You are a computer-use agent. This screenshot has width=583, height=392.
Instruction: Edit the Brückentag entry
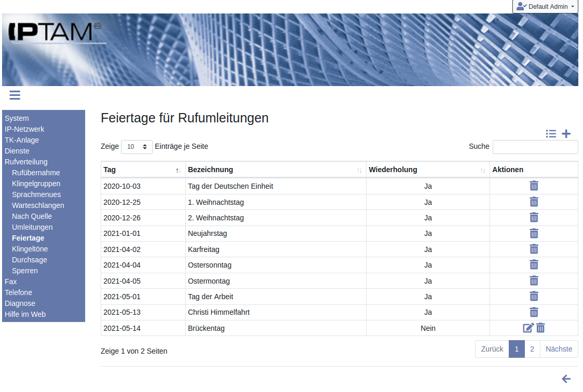528,328
